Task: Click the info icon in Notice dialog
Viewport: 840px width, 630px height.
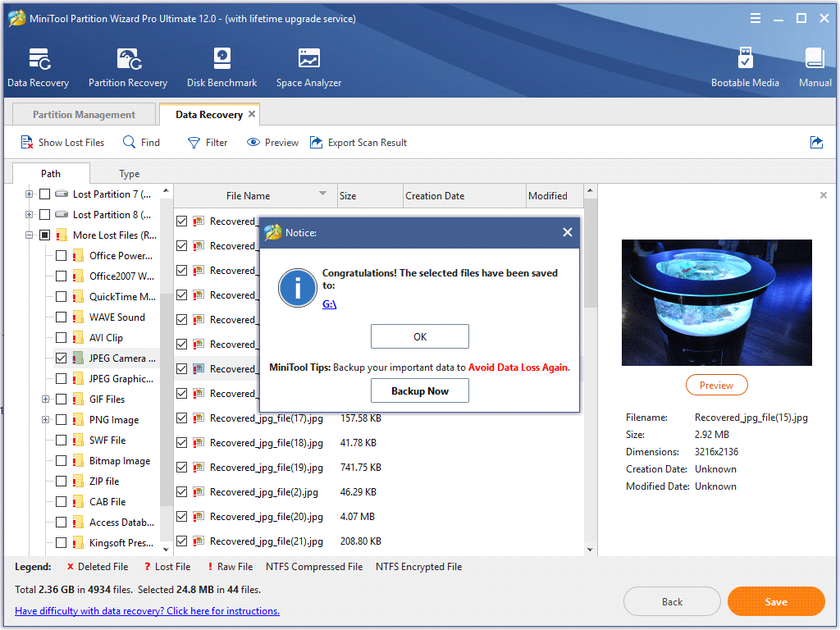Action: [298, 288]
